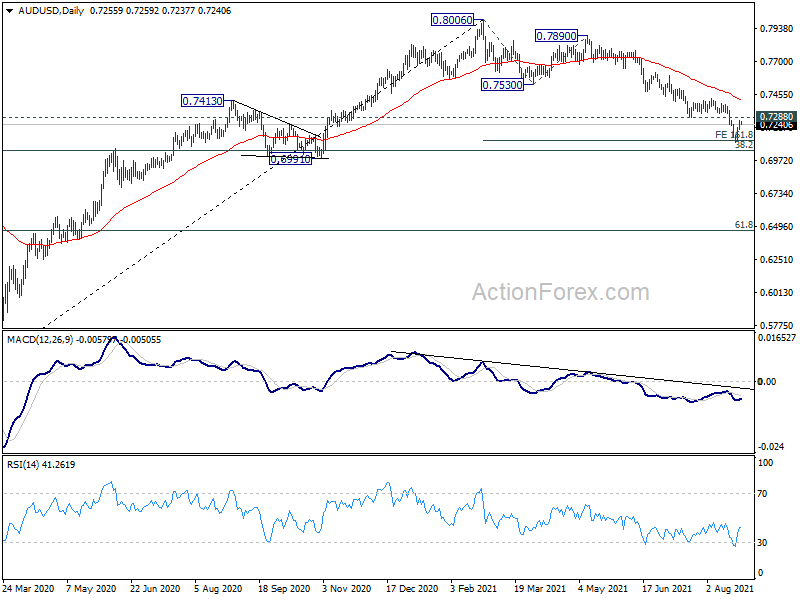Click the 0.79380 price axis value

pyautogui.click(x=777, y=29)
